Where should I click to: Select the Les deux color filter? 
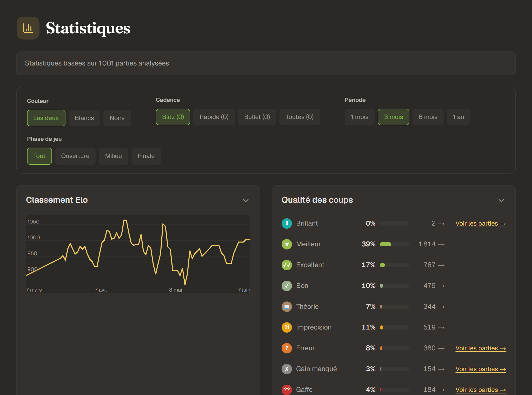[46, 118]
